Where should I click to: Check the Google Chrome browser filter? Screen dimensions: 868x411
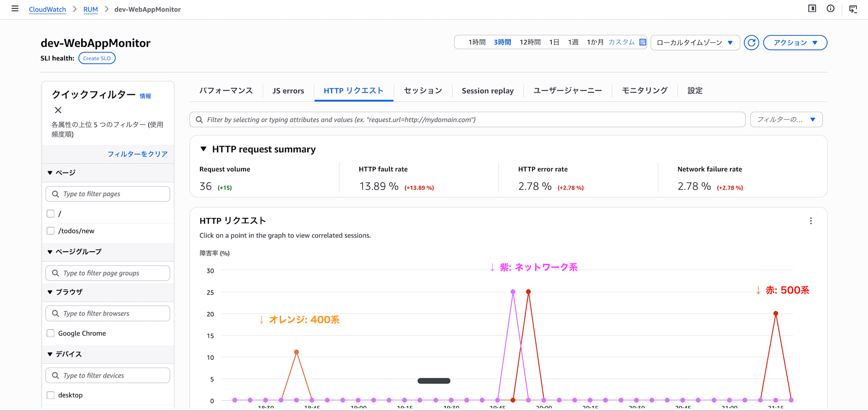click(x=50, y=333)
